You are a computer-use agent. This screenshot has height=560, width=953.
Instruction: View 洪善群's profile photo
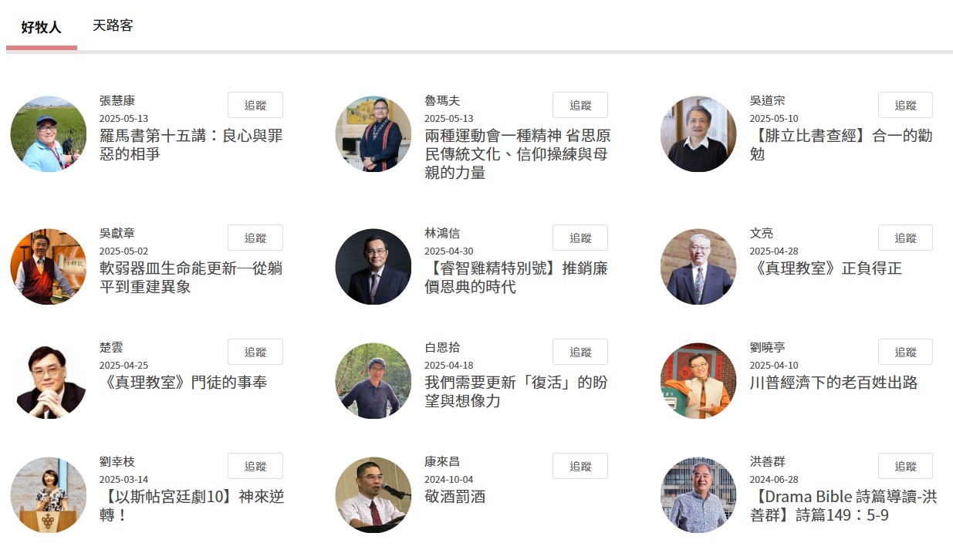point(699,495)
